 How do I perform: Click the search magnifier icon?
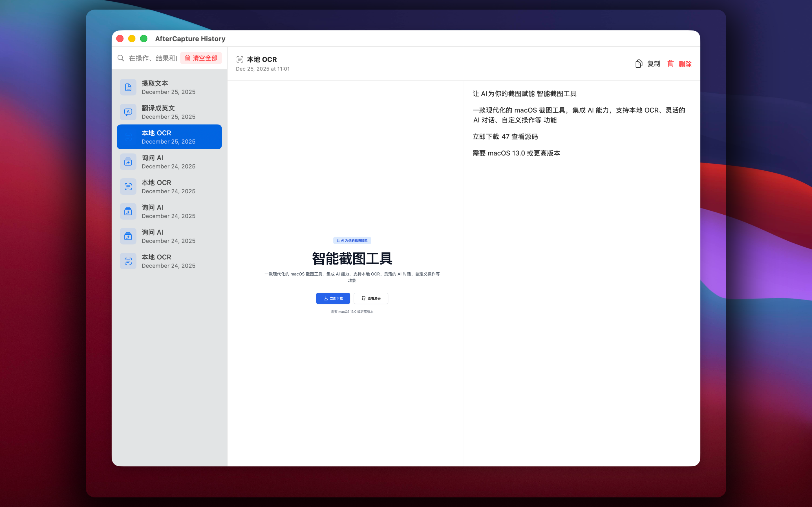pyautogui.click(x=121, y=58)
